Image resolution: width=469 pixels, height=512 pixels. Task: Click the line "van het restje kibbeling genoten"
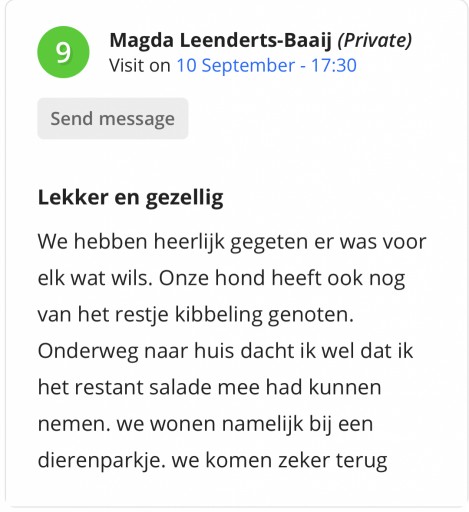pos(196,314)
